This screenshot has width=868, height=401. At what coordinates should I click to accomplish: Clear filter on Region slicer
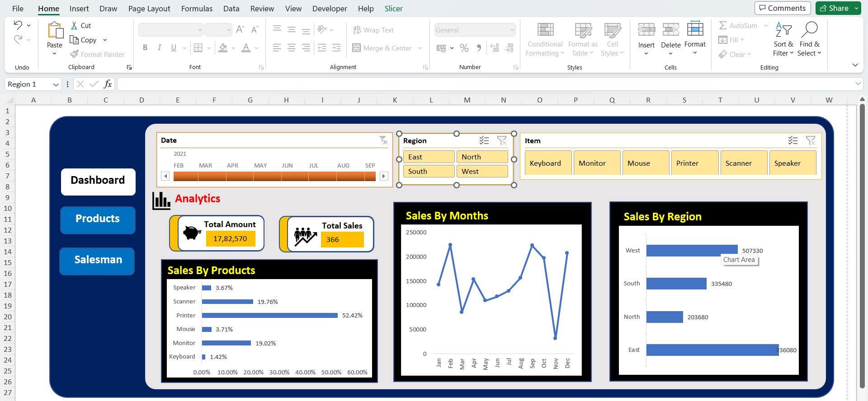click(x=502, y=140)
